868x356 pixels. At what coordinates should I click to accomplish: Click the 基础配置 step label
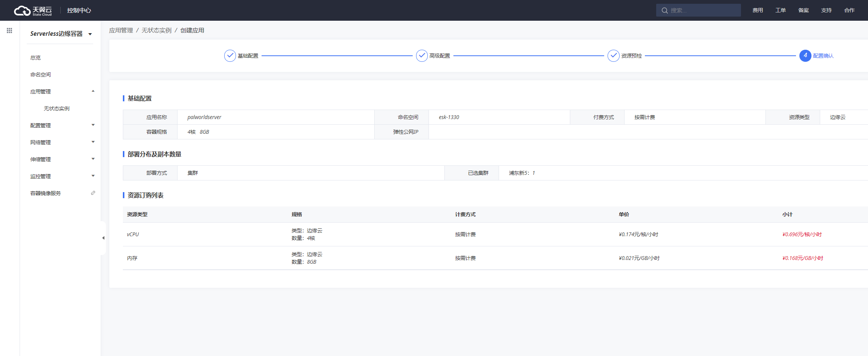click(248, 56)
